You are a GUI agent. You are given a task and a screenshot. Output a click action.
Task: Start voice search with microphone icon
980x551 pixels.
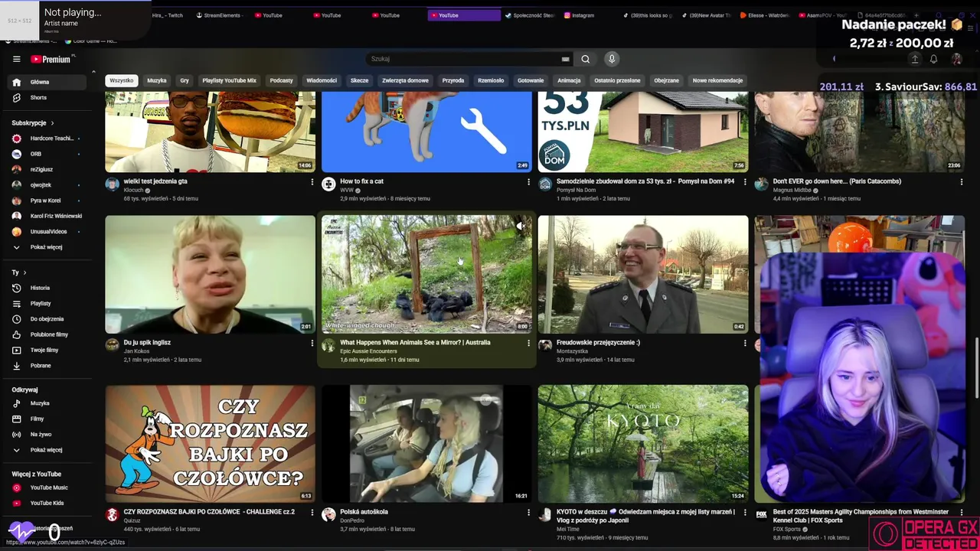(x=611, y=59)
